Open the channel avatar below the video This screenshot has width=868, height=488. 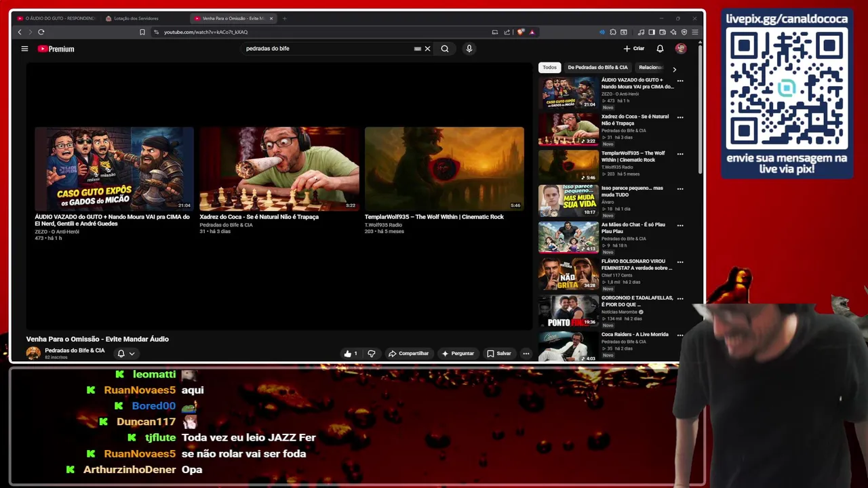coord(33,353)
